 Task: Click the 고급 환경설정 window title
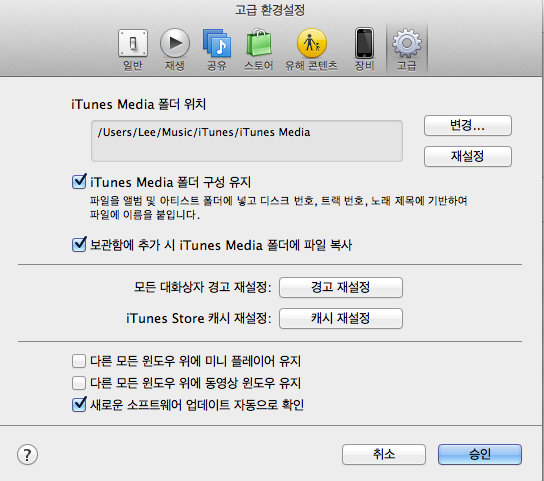point(270,10)
